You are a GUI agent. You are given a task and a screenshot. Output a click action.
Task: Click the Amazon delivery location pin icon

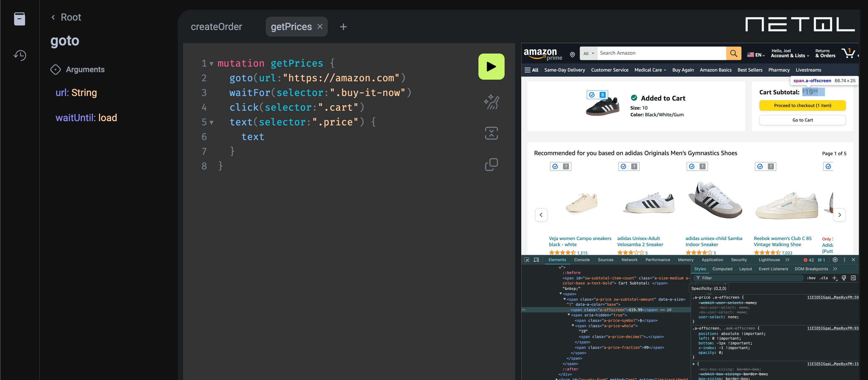pos(572,55)
